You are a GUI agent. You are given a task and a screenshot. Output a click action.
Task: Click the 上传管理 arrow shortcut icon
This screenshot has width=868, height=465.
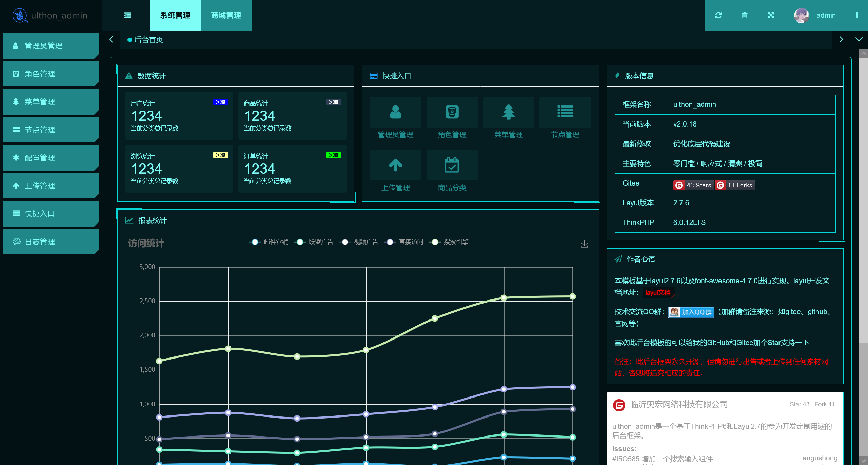395,165
